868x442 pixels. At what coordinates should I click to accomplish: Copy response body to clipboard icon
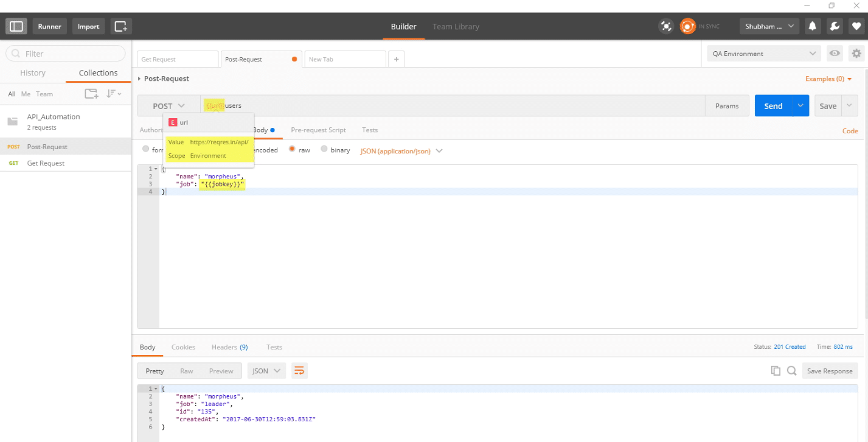click(x=776, y=371)
